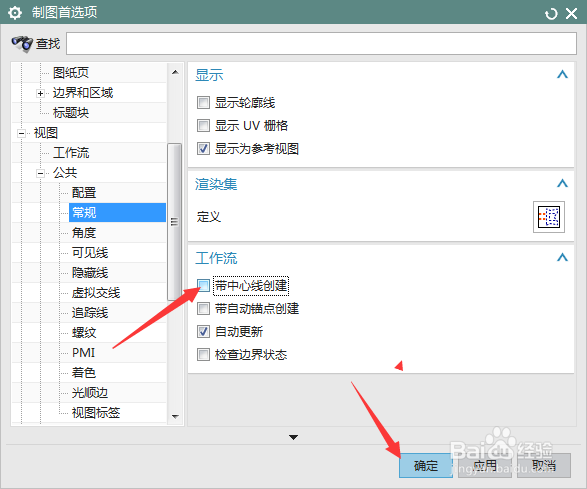Viewport: 587px width, 489px height.
Task: Select 标题块 in the tree
Action: 71,113
